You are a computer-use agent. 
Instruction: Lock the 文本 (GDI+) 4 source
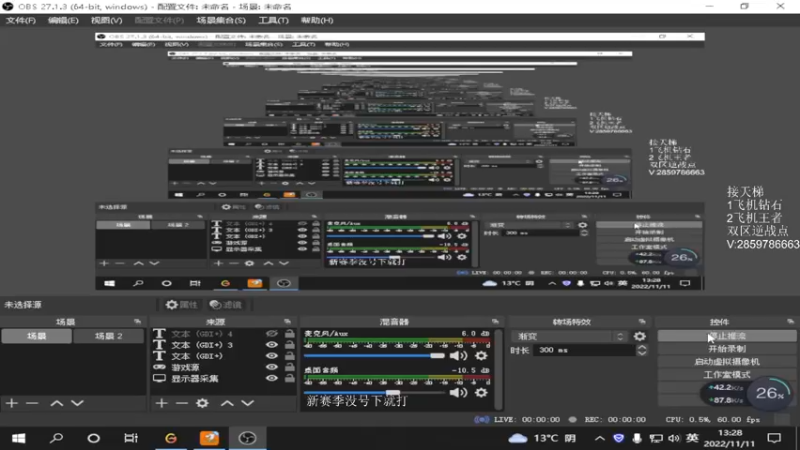coord(289,334)
